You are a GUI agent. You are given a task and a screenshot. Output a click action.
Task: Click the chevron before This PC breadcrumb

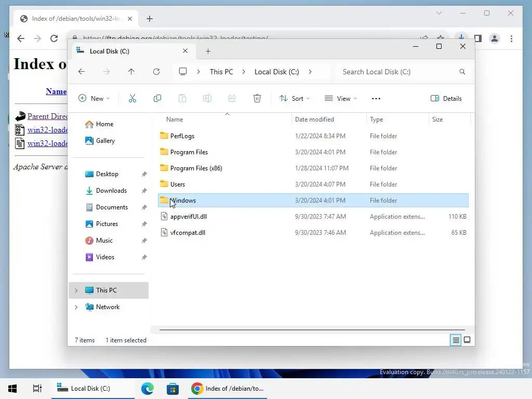click(198, 72)
